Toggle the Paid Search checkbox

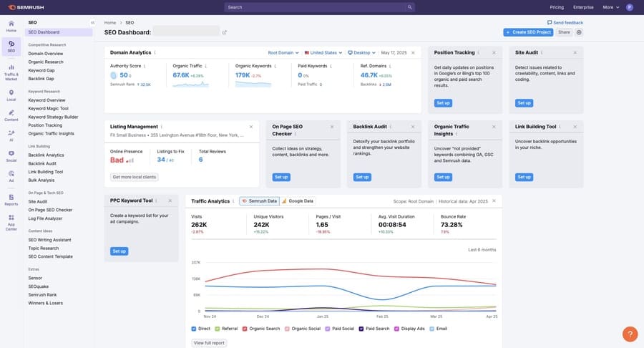tap(361, 329)
